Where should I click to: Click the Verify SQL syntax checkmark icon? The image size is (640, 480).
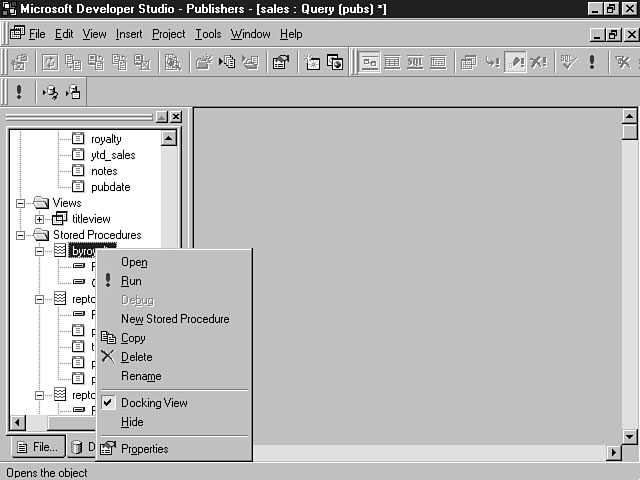tap(569, 62)
